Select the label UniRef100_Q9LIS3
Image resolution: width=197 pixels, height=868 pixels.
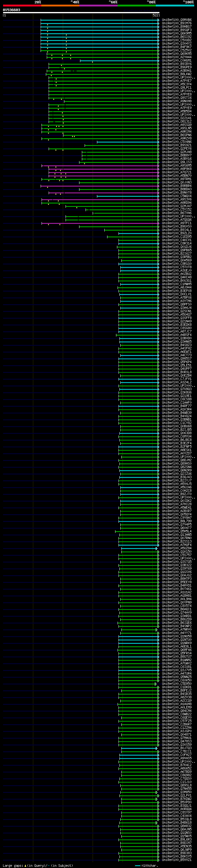point(177,162)
